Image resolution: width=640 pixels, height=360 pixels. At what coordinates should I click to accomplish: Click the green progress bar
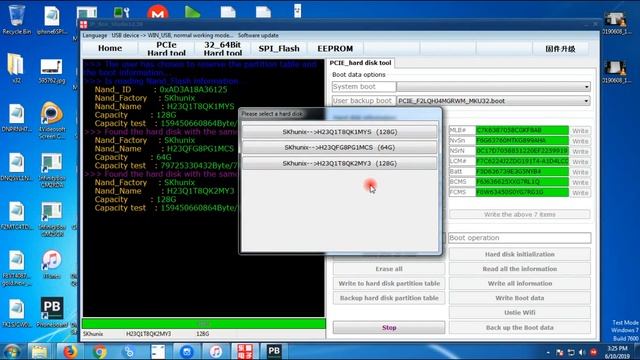(x=204, y=324)
